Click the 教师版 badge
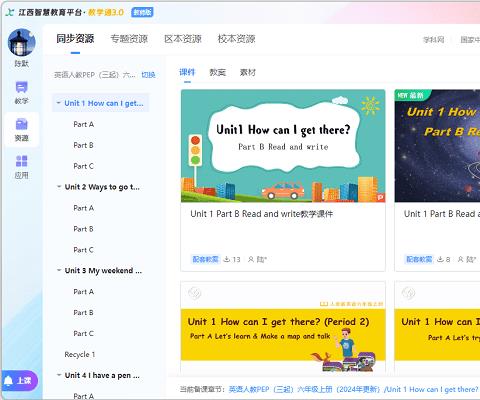The height and width of the screenshot is (400, 480). (142, 12)
